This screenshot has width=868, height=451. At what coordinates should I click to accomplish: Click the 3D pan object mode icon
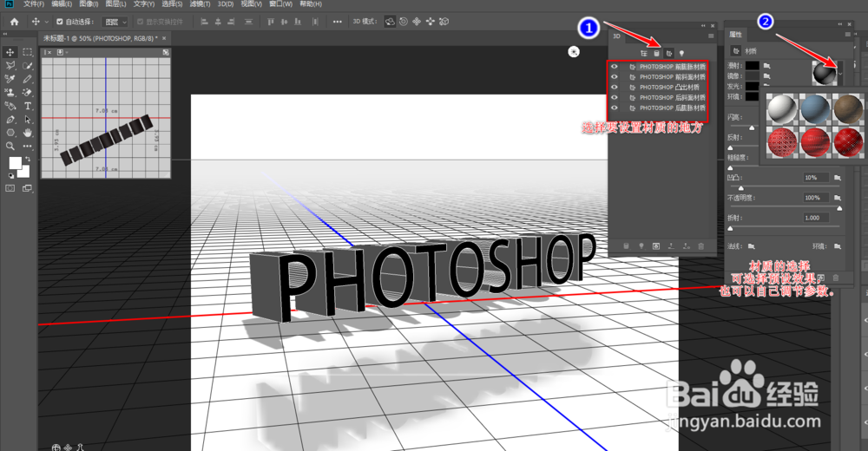tap(417, 22)
